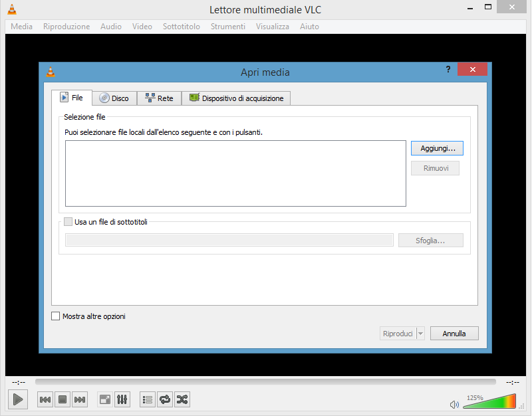Click the window resize grip at bottom right
This screenshot has height=416, width=532.
(521, 406)
